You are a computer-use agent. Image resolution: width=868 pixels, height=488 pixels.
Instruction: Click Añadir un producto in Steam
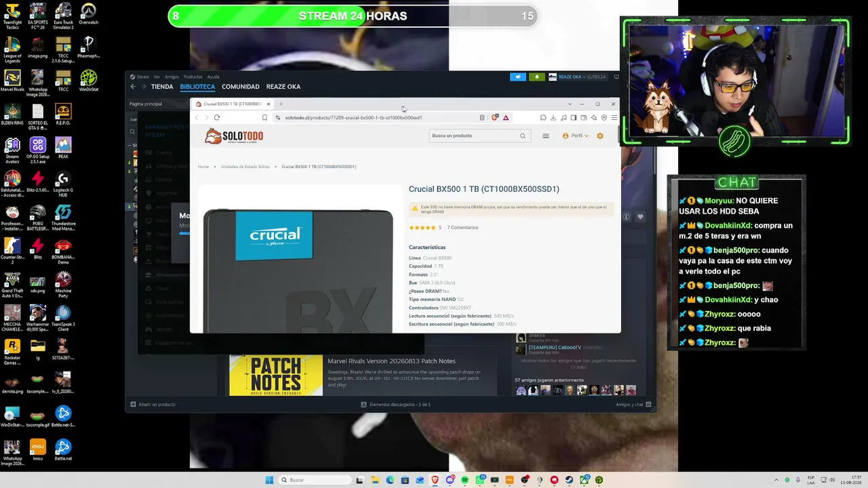coord(153,405)
